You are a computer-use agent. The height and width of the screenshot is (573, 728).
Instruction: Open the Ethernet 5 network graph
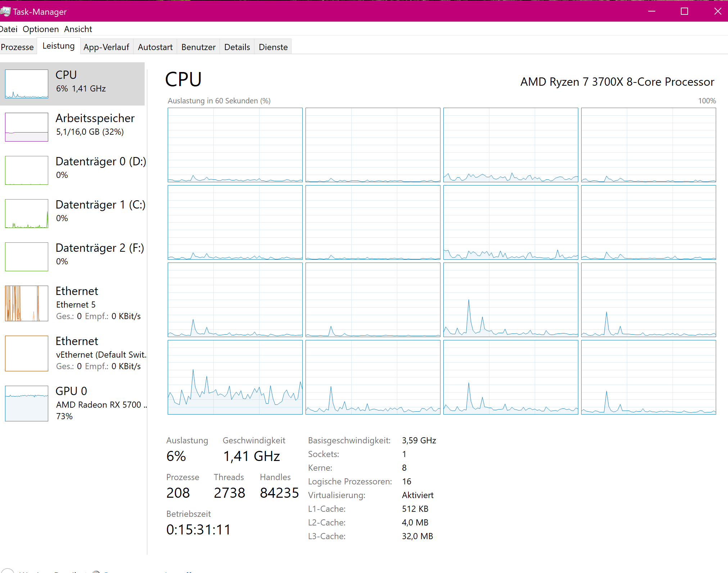(72, 303)
